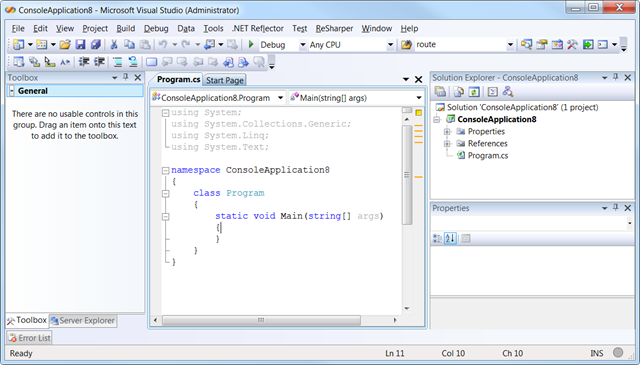The height and width of the screenshot is (365, 640).
Task: Click Display an Object Member List icon
Action: click(x=19, y=62)
